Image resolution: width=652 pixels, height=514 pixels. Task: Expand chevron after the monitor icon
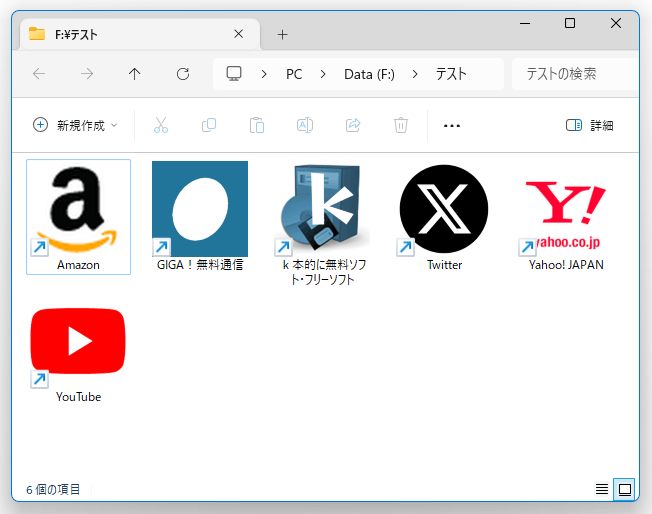[x=264, y=74]
